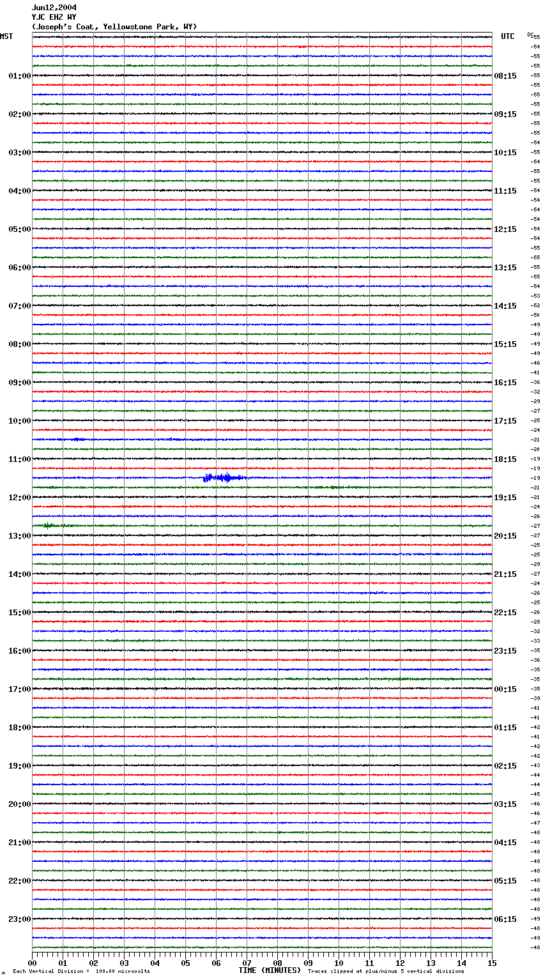Viewport: 543px width, 980px height.
Task: Click the 19:15 UTC time label
Action: (505, 498)
